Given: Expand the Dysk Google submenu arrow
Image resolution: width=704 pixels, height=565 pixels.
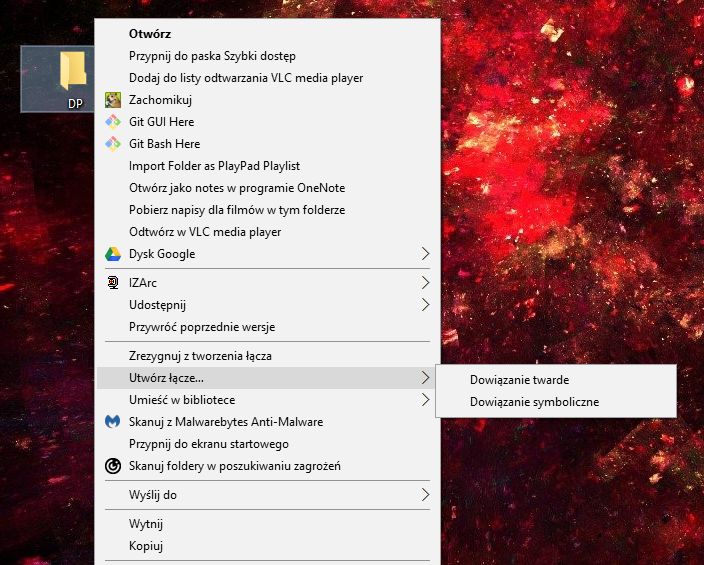Looking at the screenshot, I should tap(425, 254).
